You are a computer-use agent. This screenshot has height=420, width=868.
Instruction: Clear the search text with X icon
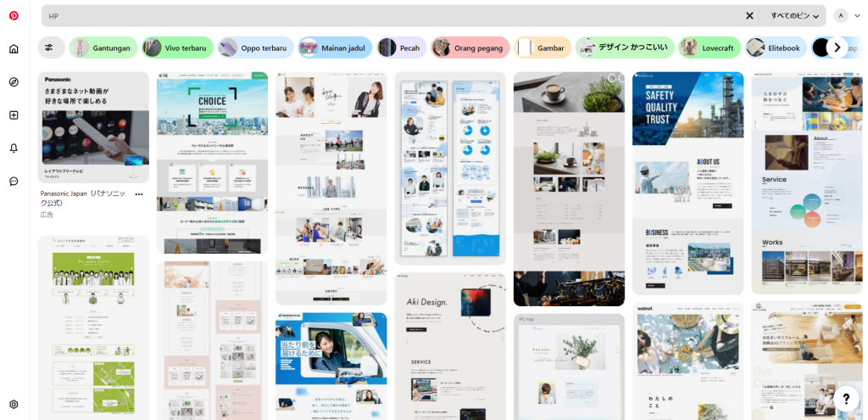click(749, 15)
